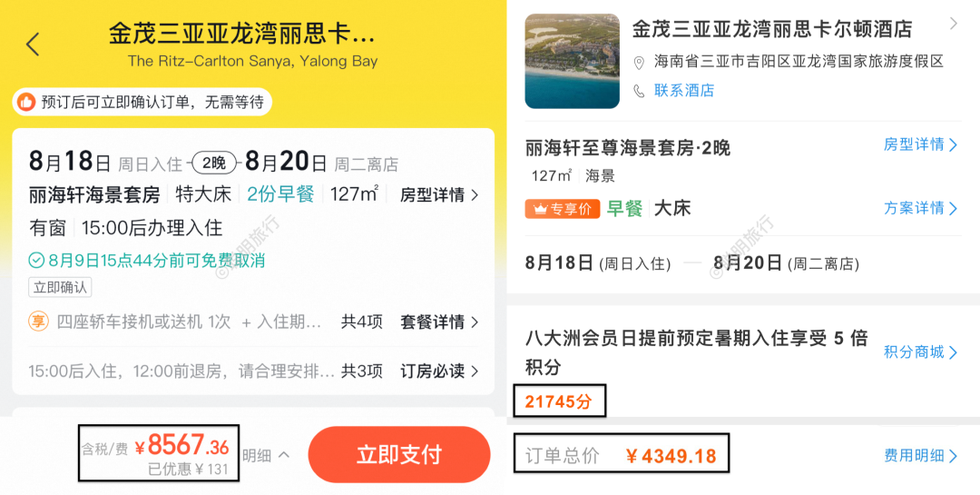The height and width of the screenshot is (495, 980).
Task: Tap the crown 专享价 badge
Action: coord(561,209)
